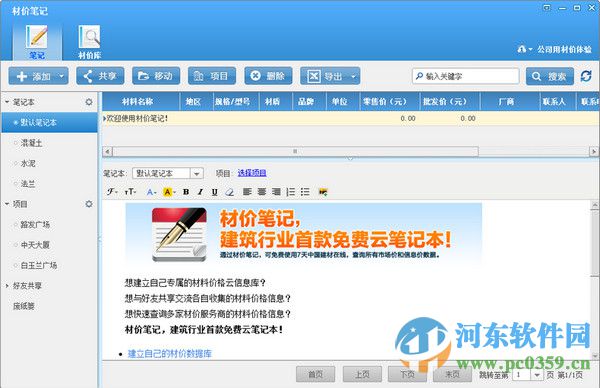
Task: Select the 混凝土 notebook
Action: [x=31, y=143]
